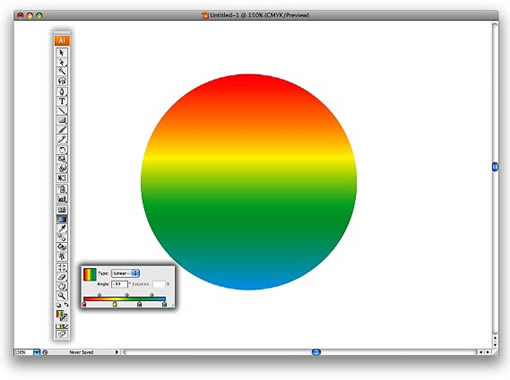Image resolution: width=510 pixels, height=380 pixels.
Task: Choose the Rotate tool
Action: pos(62,149)
